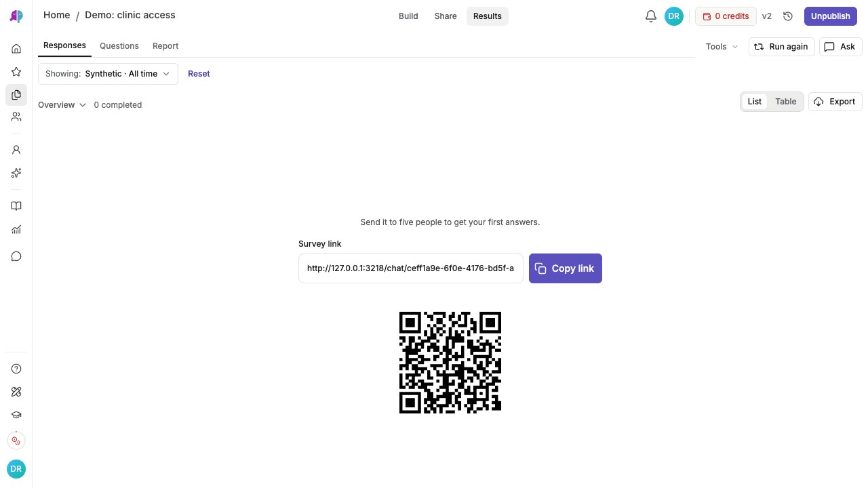Select the Results tab
Viewport: 868px width, 488px height.
pos(488,16)
